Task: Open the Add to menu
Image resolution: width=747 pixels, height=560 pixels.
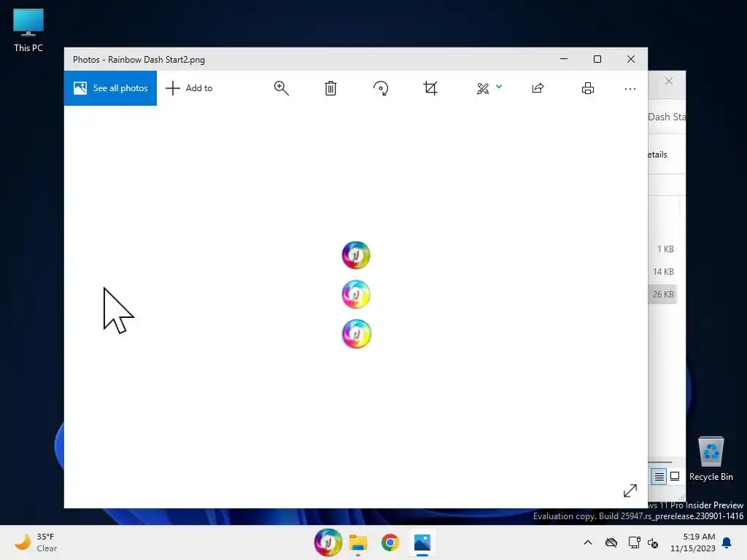Action: pyautogui.click(x=189, y=88)
